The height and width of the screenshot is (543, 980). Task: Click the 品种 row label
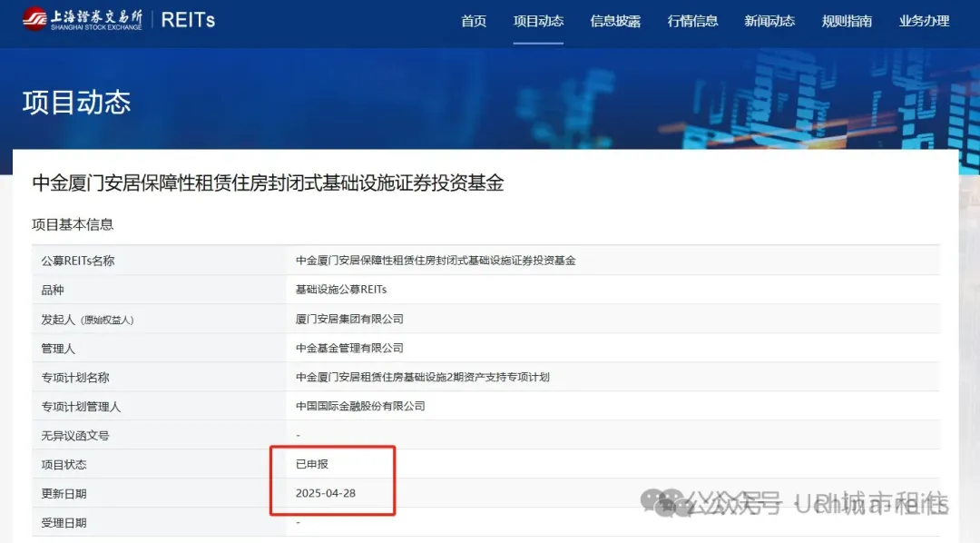tap(53, 290)
